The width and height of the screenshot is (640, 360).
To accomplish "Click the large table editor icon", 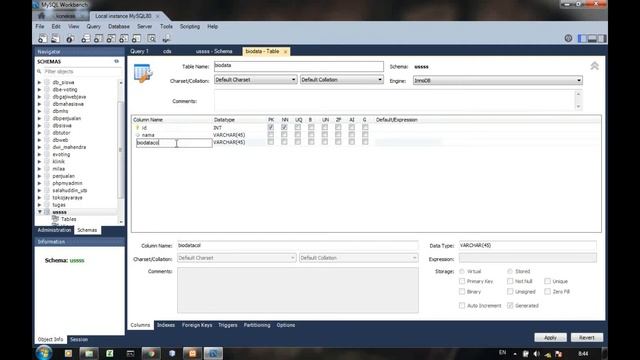I will (143, 73).
